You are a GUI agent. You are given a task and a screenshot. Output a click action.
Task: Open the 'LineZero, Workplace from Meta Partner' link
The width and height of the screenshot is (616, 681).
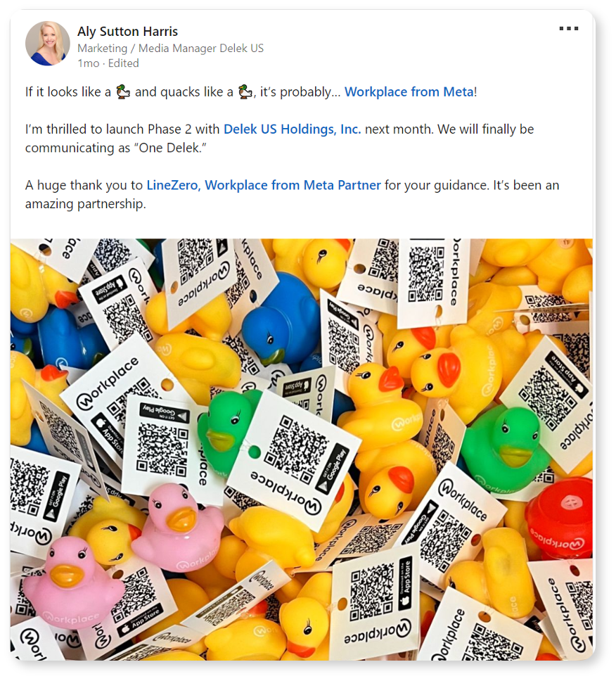[x=264, y=186]
